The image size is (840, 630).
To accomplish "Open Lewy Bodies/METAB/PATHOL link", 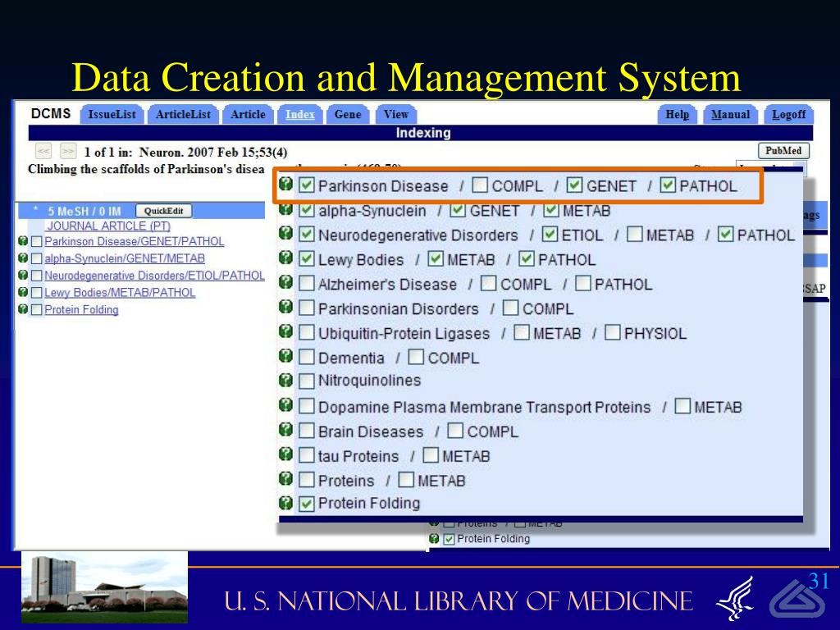I will click(x=120, y=293).
